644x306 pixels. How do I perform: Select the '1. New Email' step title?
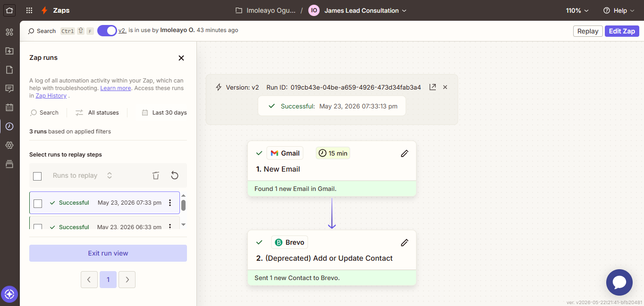[278, 169]
